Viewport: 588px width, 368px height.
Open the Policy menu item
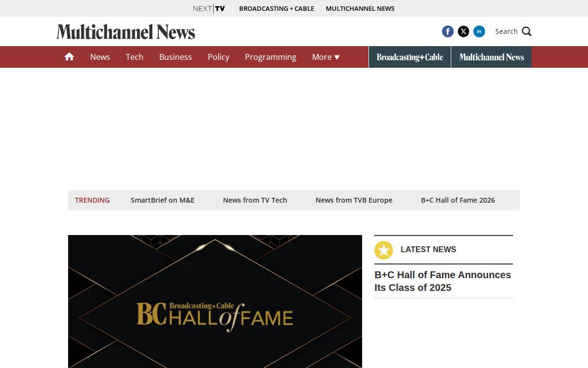pyautogui.click(x=219, y=57)
